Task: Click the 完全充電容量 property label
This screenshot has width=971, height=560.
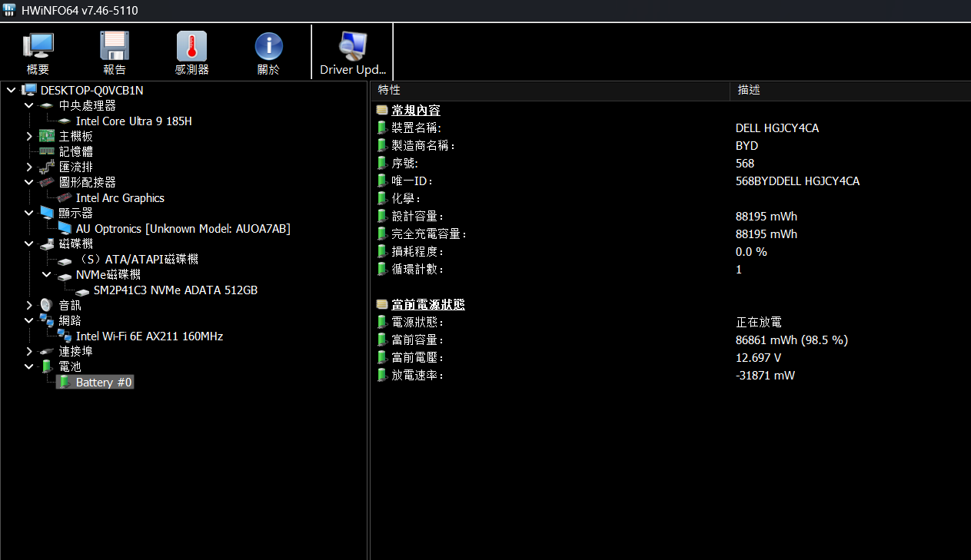Action: coord(429,234)
